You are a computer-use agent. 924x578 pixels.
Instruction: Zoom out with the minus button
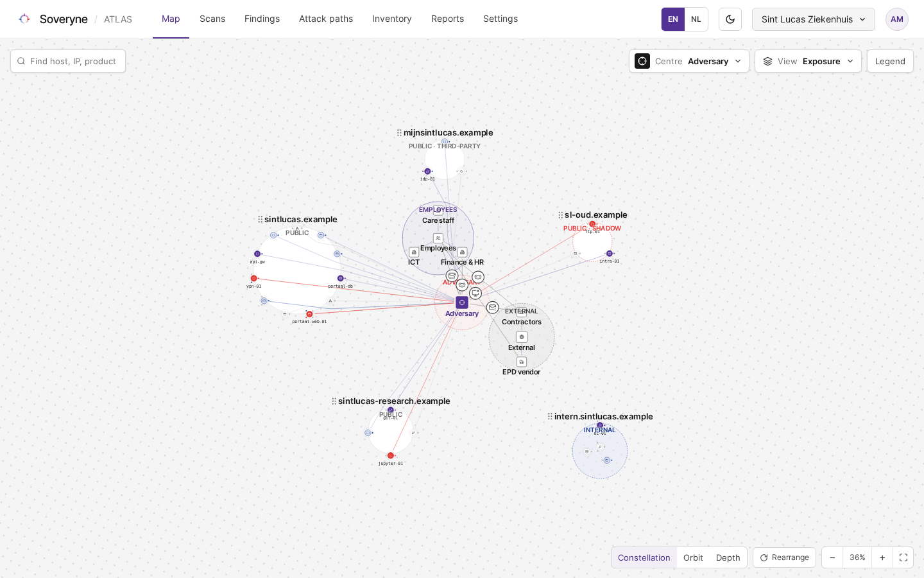click(x=832, y=557)
